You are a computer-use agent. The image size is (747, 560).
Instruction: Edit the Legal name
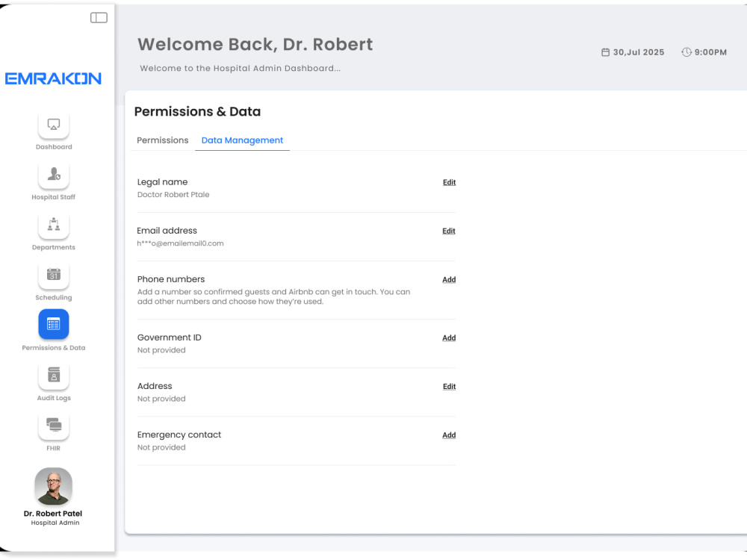[449, 182]
